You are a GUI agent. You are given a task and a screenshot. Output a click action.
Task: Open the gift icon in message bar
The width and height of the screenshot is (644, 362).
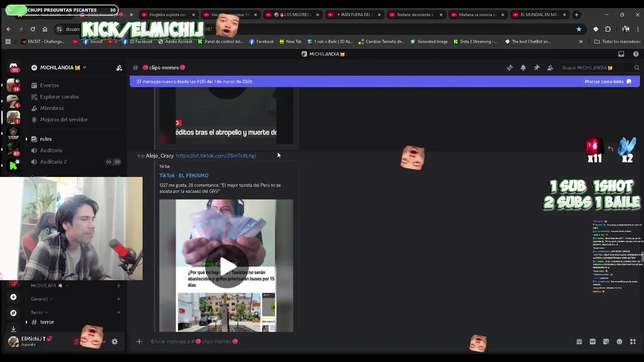click(x=579, y=341)
